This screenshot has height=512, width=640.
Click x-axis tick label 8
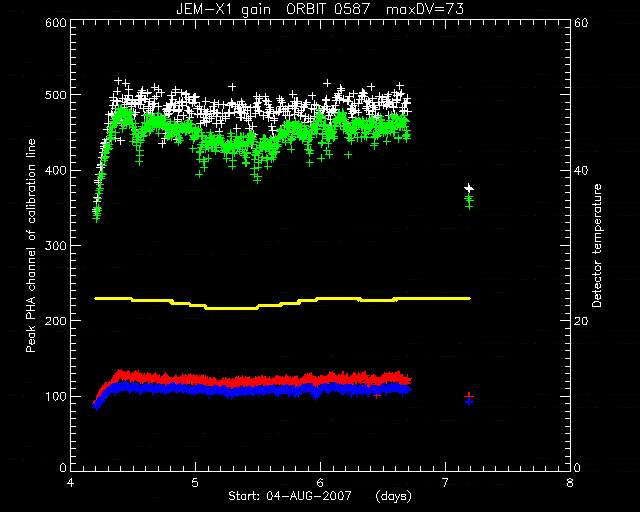coord(570,483)
